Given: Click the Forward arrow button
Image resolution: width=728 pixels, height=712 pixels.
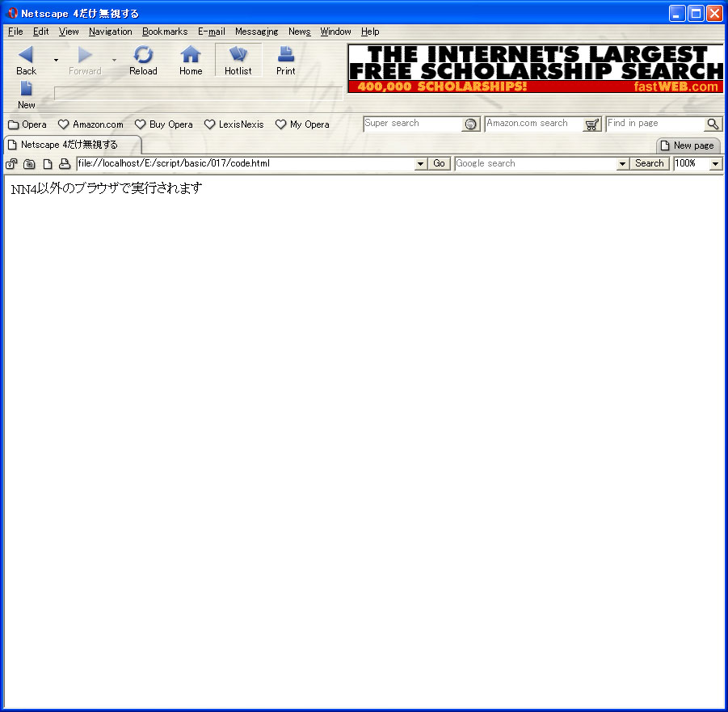Looking at the screenshot, I should coord(85,61).
